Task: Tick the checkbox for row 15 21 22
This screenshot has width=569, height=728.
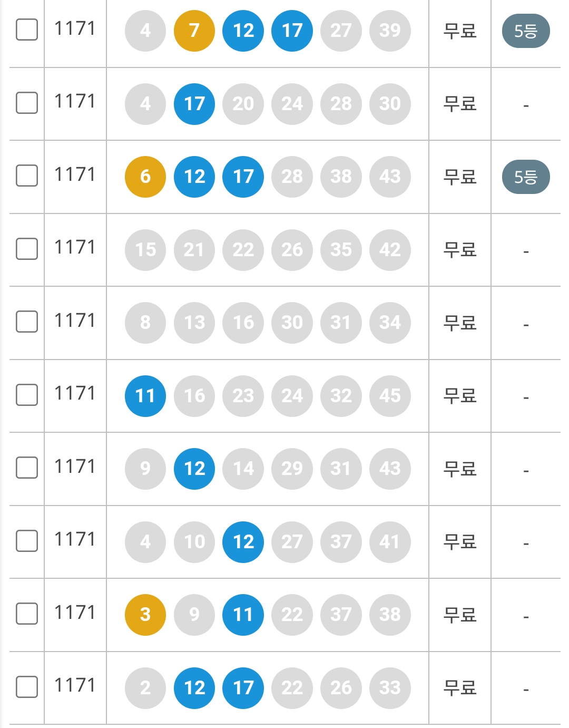Action: [x=27, y=249]
